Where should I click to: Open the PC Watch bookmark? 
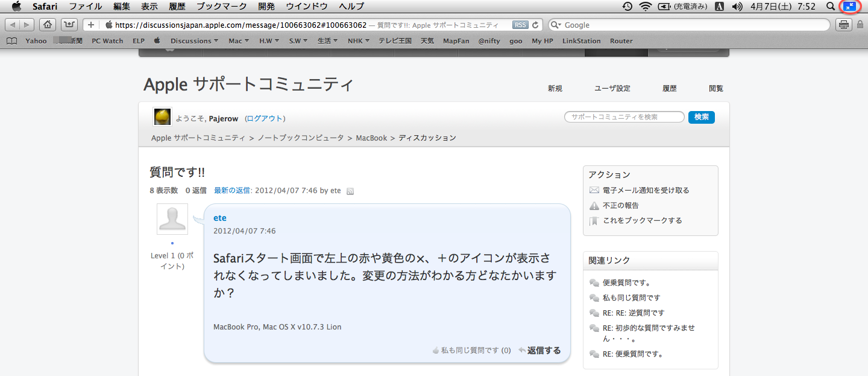[x=107, y=41]
